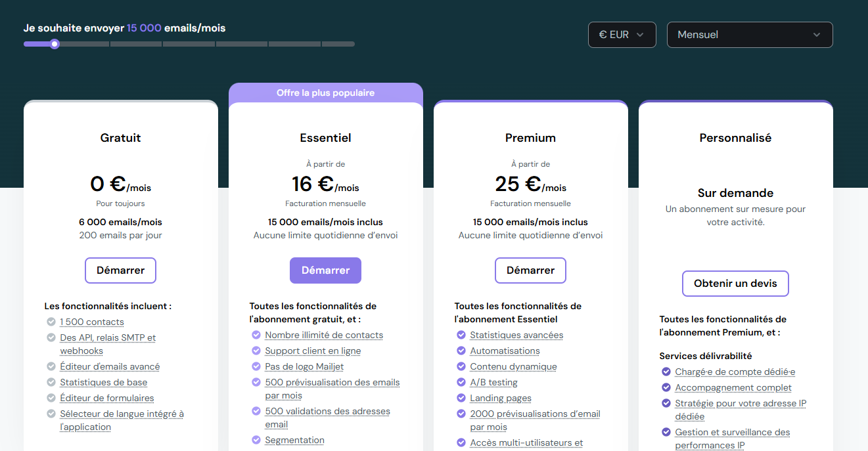Click the checkmark icon beside Automatisations
Screen dimensions: 868x451
[461, 351]
